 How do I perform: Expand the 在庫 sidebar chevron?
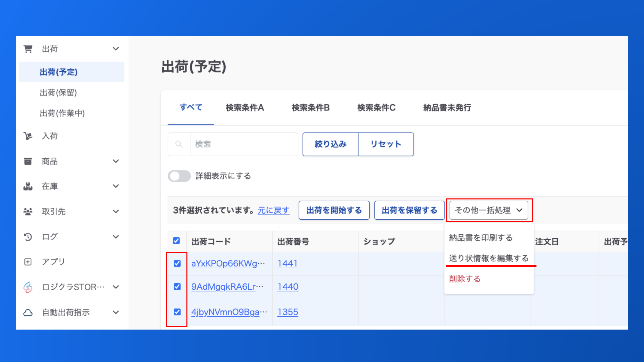116,186
